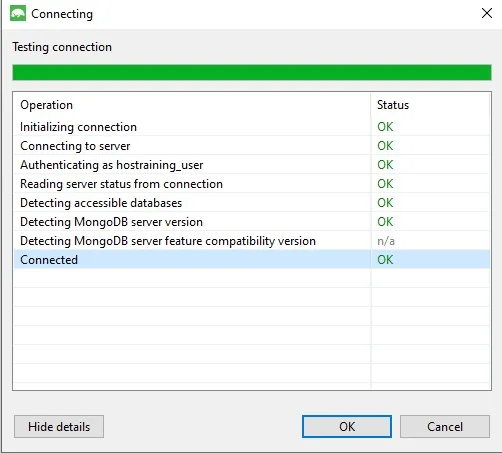Select the Connecting to server row
Screen dimensions: 502x453
[x=252, y=146]
